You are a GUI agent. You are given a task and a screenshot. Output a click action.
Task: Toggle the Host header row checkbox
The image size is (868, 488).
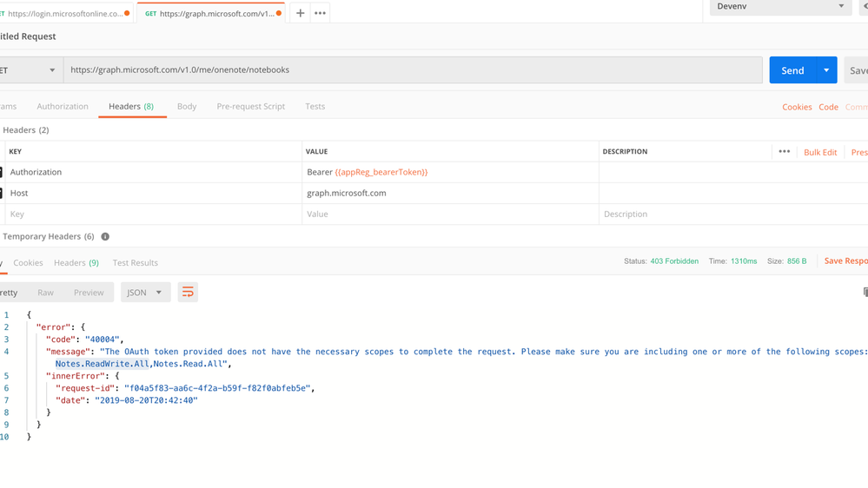coord(1,193)
